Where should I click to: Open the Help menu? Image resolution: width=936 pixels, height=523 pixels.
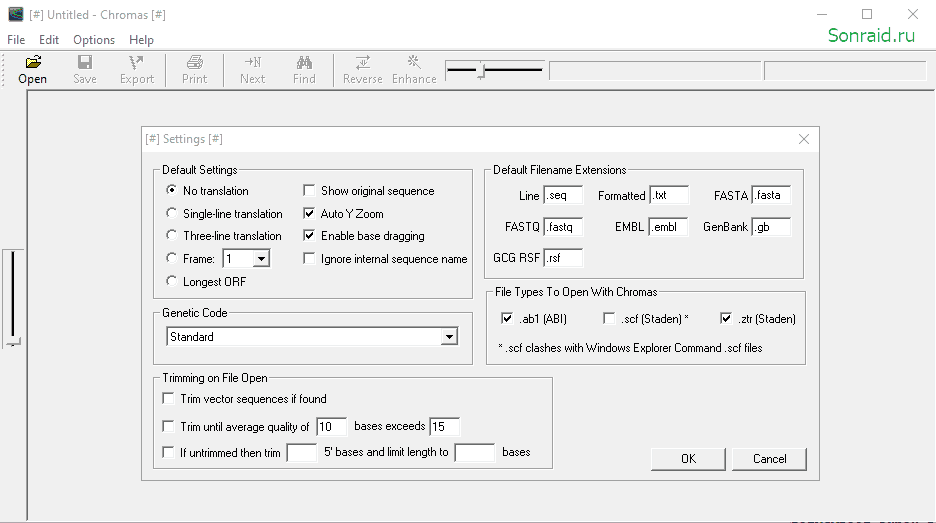click(141, 40)
